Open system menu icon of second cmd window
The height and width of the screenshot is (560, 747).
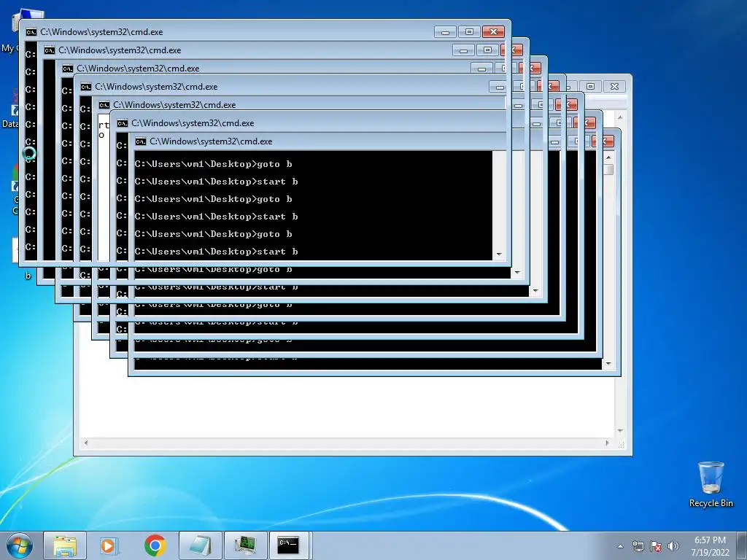click(49, 50)
